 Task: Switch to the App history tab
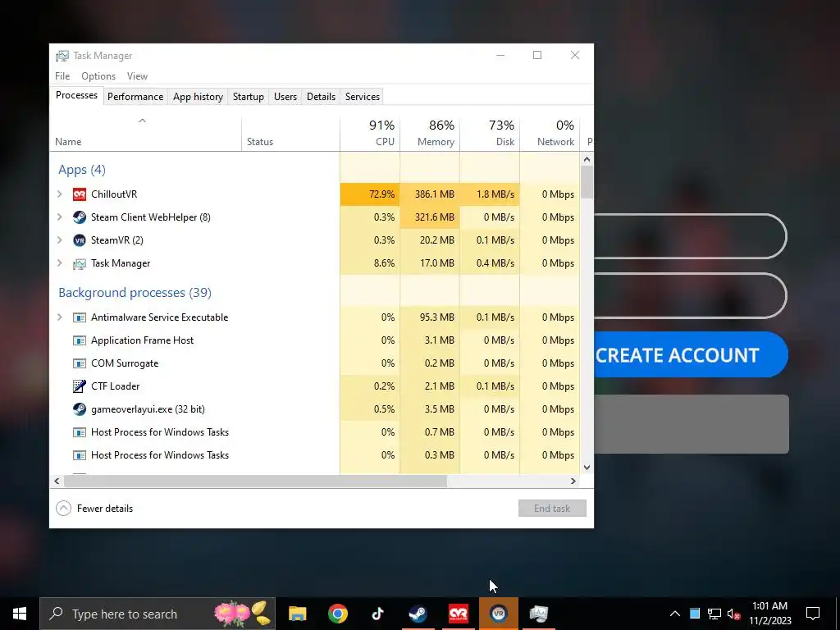point(198,97)
